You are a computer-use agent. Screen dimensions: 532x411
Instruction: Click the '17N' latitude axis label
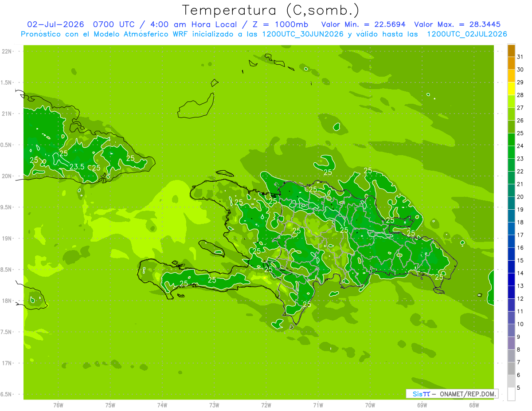(7, 363)
